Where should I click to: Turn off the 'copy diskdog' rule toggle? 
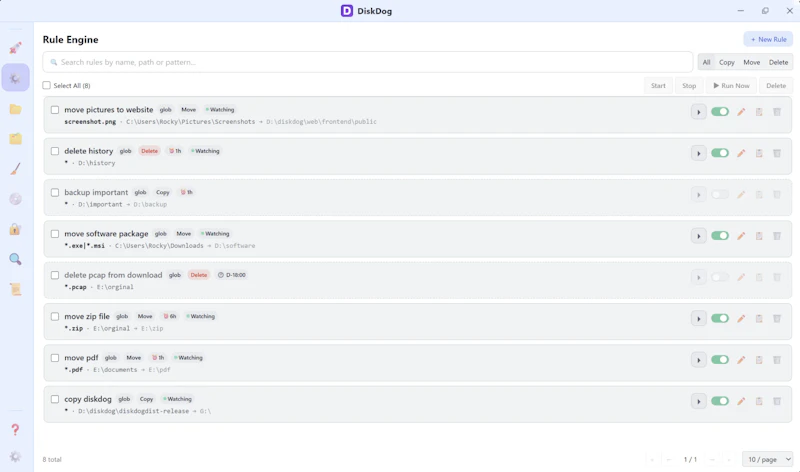(720, 401)
